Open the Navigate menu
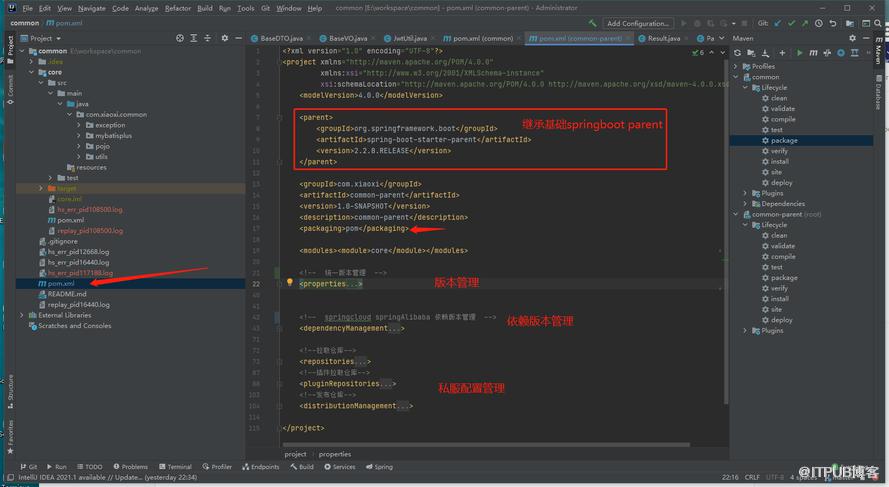Viewport: 889px width, 487px height. 91,8
